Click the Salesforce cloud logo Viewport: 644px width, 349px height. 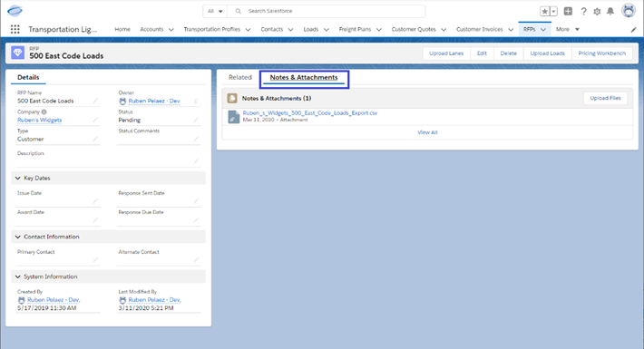[x=15, y=11]
